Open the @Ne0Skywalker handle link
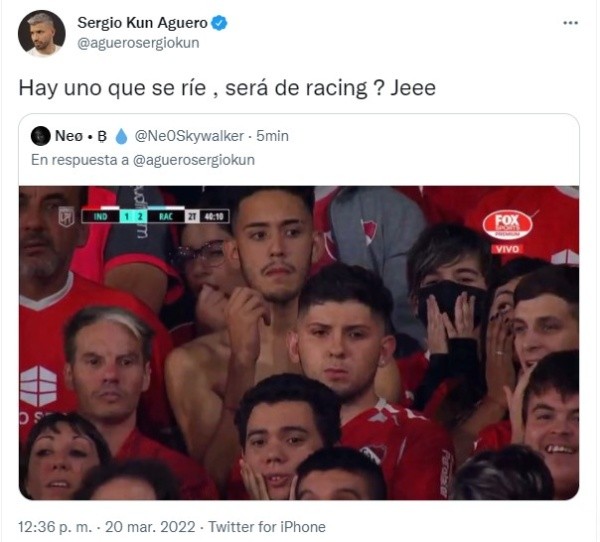 [189, 136]
